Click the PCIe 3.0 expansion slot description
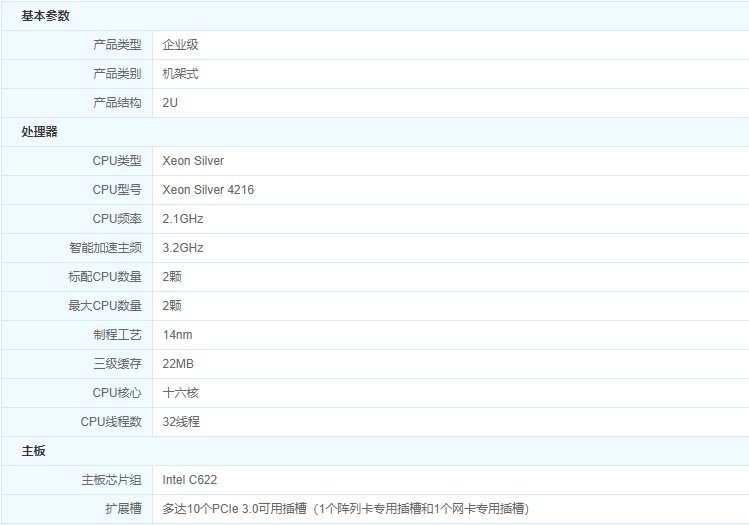Screen dimensions: 749x525 [x=345, y=509]
